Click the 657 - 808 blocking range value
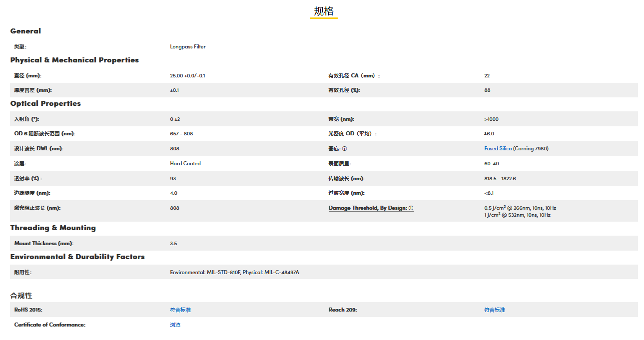Image resolution: width=644 pixels, height=340 pixels. click(x=181, y=134)
